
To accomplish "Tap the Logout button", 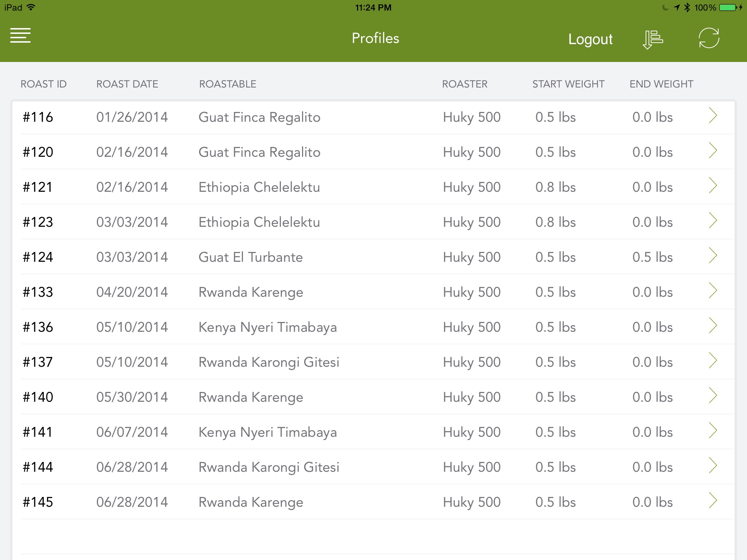I will pyautogui.click(x=590, y=39).
